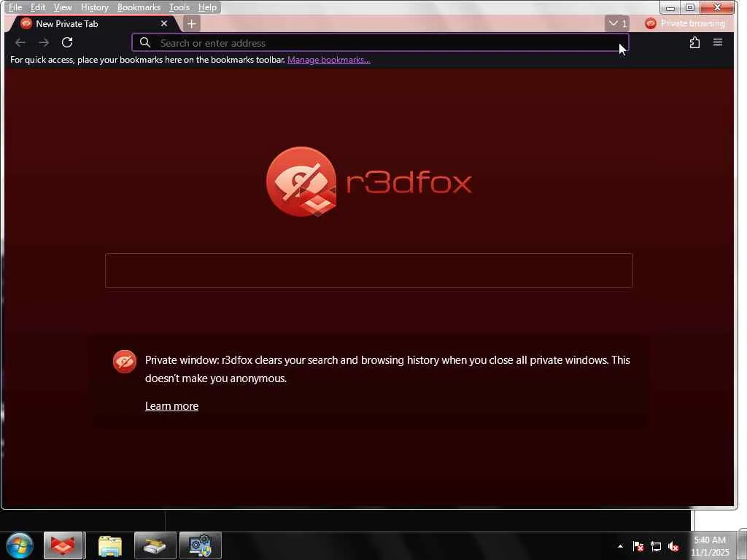Open the History menu
The width and height of the screenshot is (747, 560).
(x=94, y=7)
